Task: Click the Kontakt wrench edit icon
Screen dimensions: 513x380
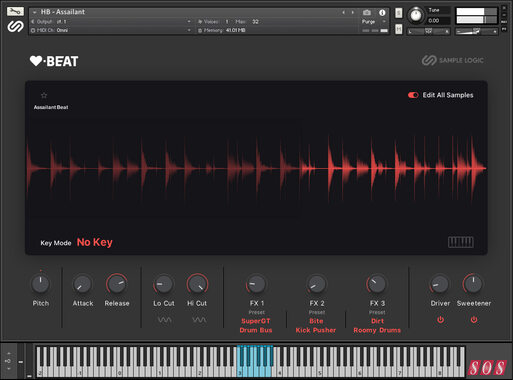Action: [x=15, y=12]
